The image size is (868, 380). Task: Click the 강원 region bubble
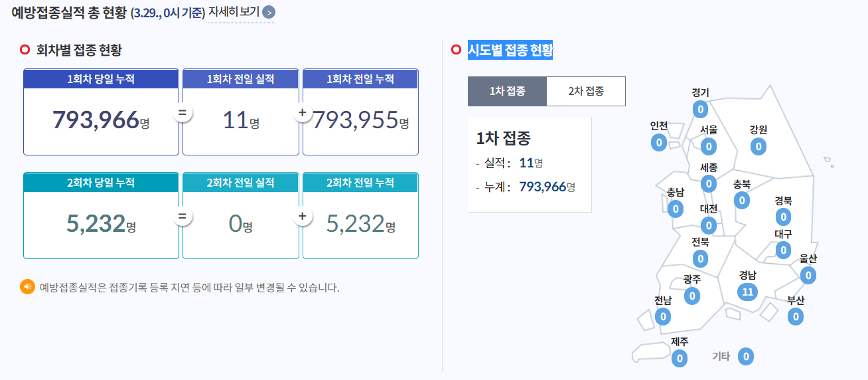758,146
